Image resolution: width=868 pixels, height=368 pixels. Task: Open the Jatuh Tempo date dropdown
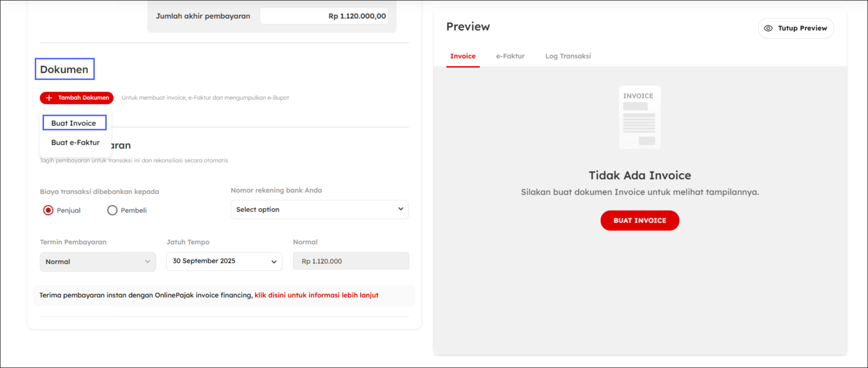click(x=224, y=261)
